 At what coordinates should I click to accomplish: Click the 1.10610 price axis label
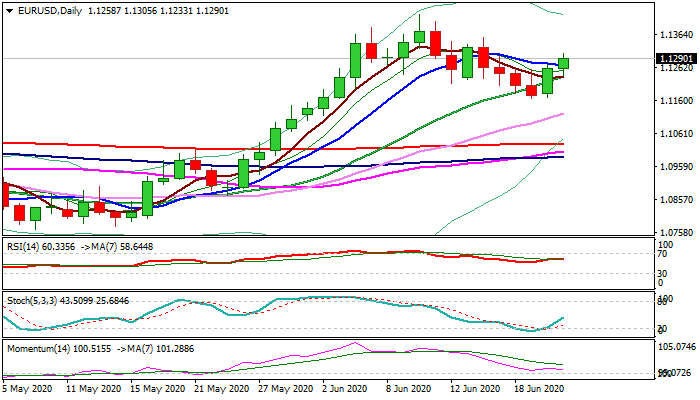[x=668, y=134]
